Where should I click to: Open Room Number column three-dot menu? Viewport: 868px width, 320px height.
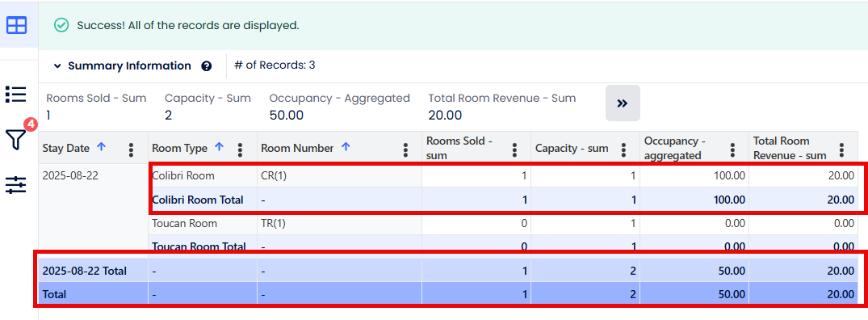406,149
